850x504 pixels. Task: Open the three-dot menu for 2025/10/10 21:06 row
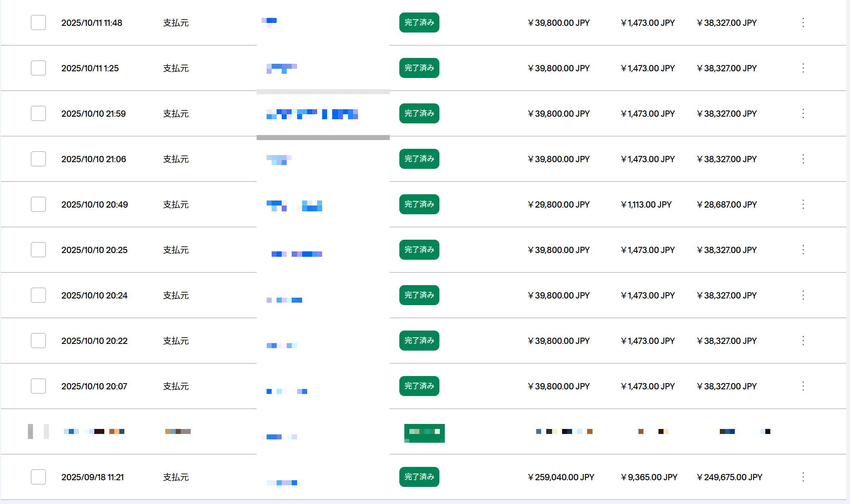(x=803, y=159)
